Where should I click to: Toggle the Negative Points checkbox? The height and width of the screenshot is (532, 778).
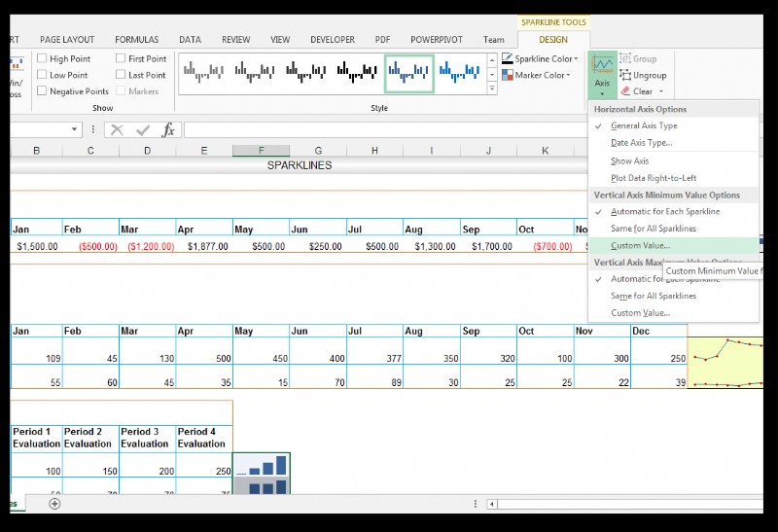coord(42,91)
